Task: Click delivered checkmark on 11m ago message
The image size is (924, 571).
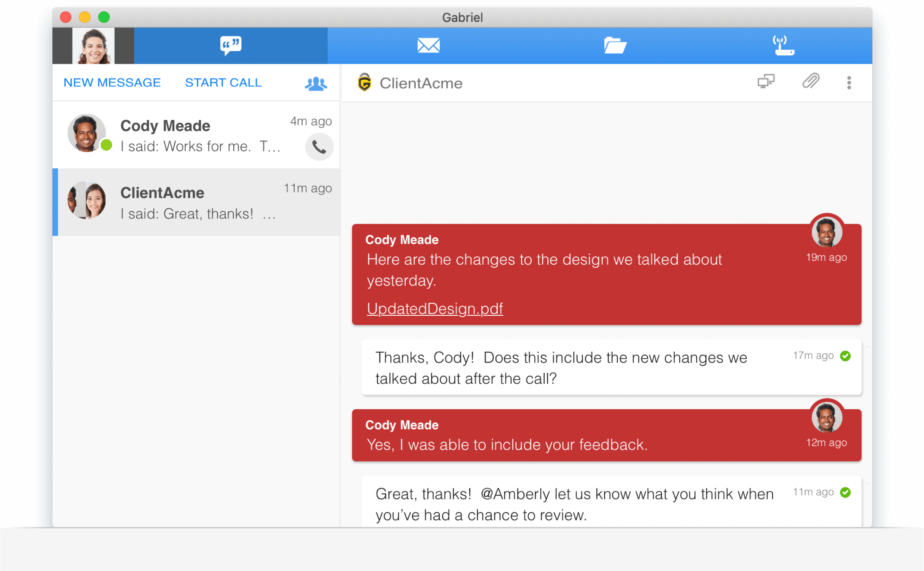Action: [x=846, y=493]
